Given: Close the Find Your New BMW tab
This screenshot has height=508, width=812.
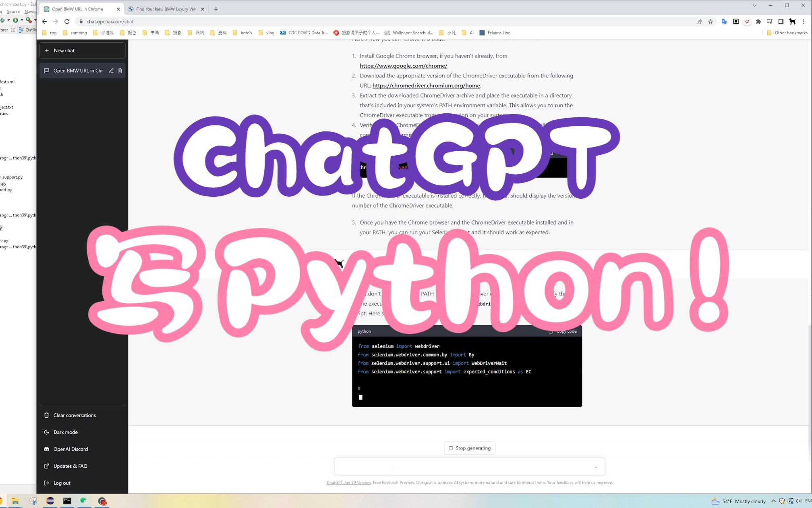Looking at the screenshot, I should tap(203, 9).
